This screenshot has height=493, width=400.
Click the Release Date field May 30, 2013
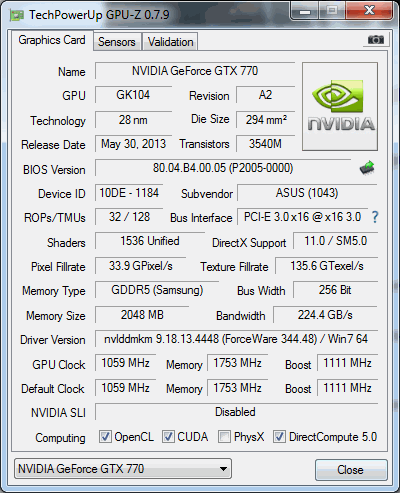pos(133,144)
